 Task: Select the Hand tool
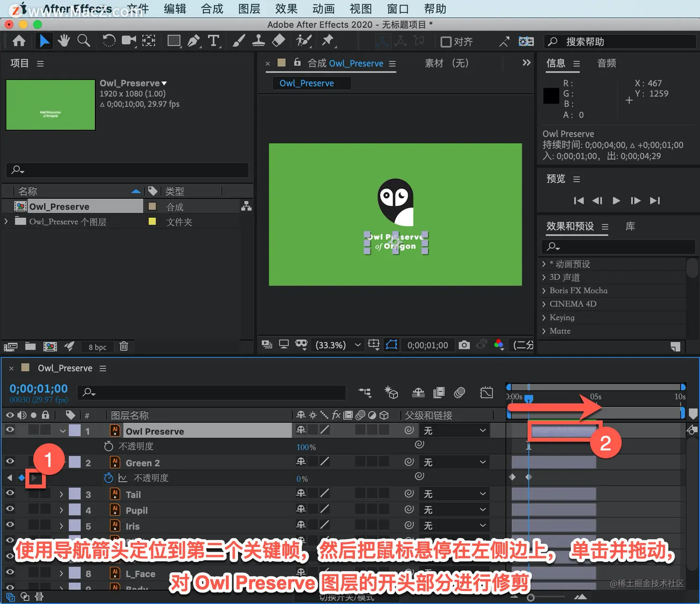click(63, 41)
